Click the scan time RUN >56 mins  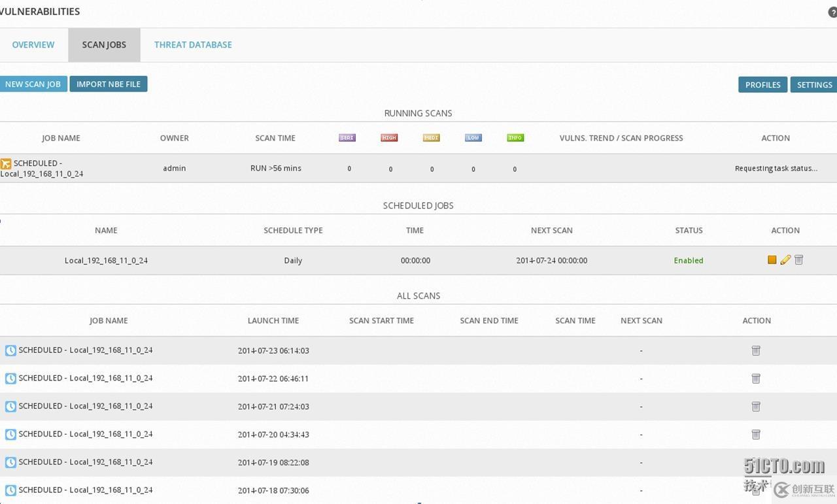pos(276,168)
